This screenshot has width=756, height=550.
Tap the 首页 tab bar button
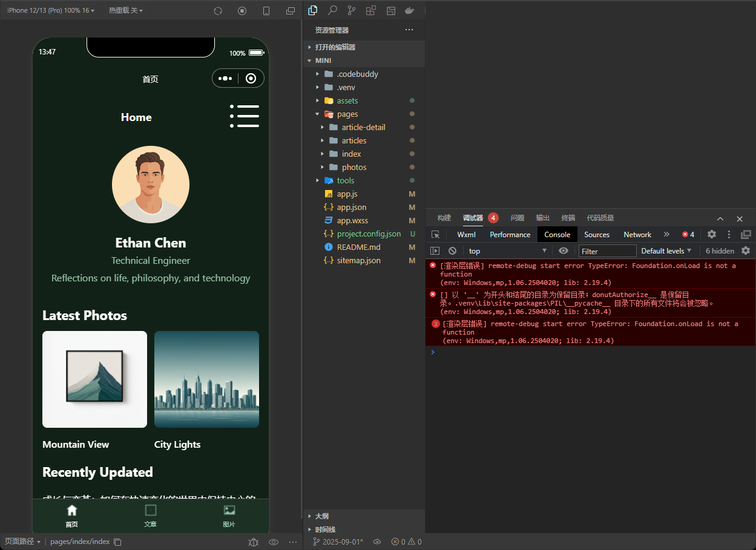coord(72,516)
